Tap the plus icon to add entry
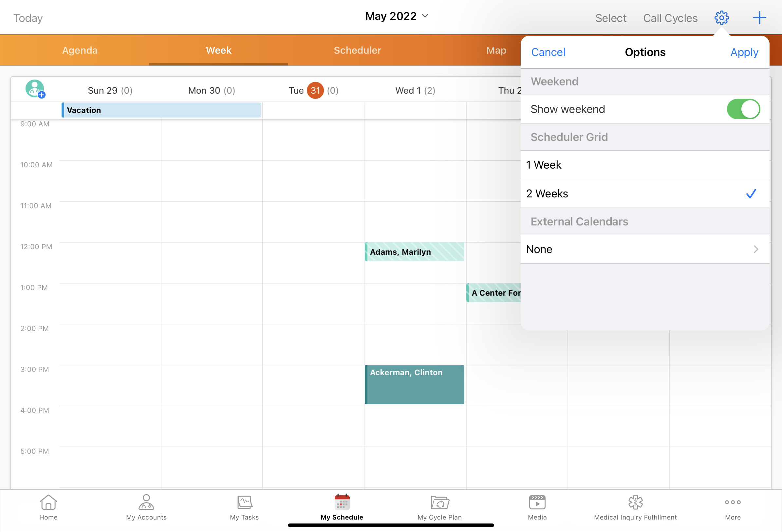 click(759, 18)
